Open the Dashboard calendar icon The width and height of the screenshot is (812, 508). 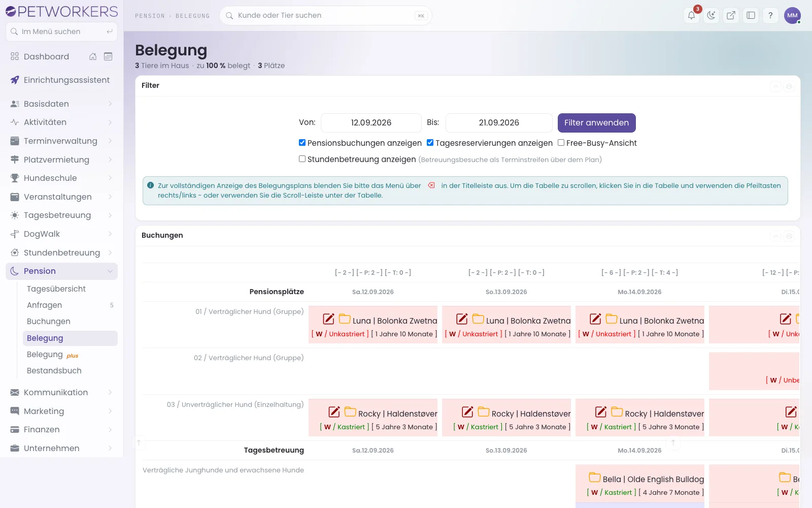pos(108,56)
